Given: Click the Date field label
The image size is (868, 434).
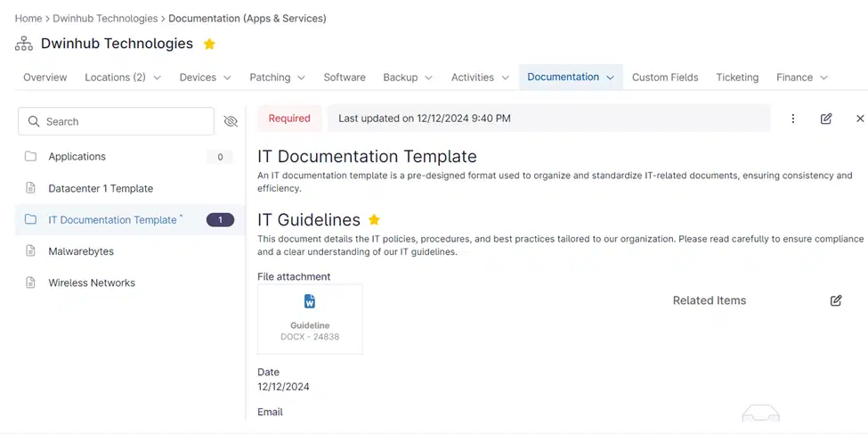Looking at the screenshot, I should (x=269, y=372).
